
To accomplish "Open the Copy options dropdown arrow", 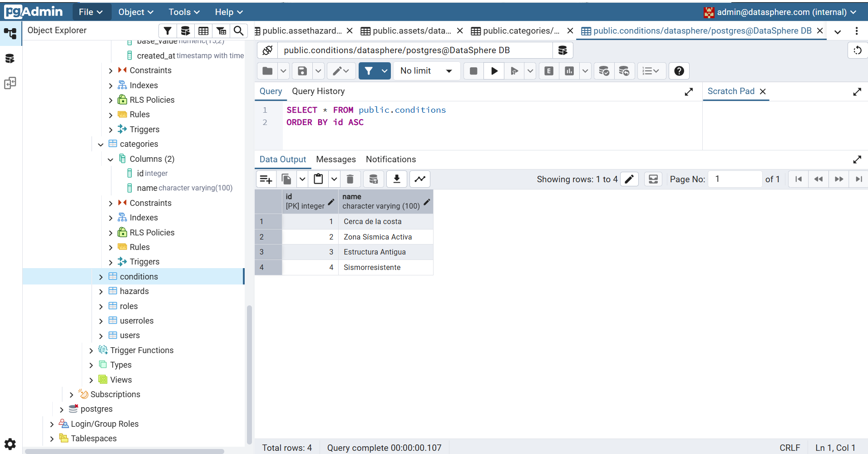I will pos(302,179).
